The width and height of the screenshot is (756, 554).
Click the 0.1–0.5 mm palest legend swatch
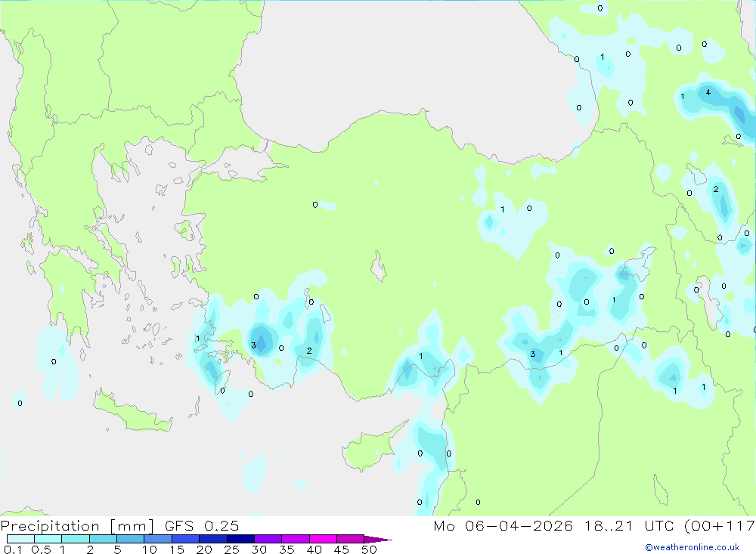tap(20, 539)
